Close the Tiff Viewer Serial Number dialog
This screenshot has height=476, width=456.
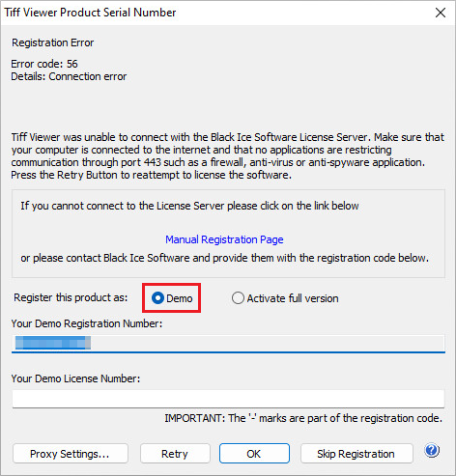(441, 13)
